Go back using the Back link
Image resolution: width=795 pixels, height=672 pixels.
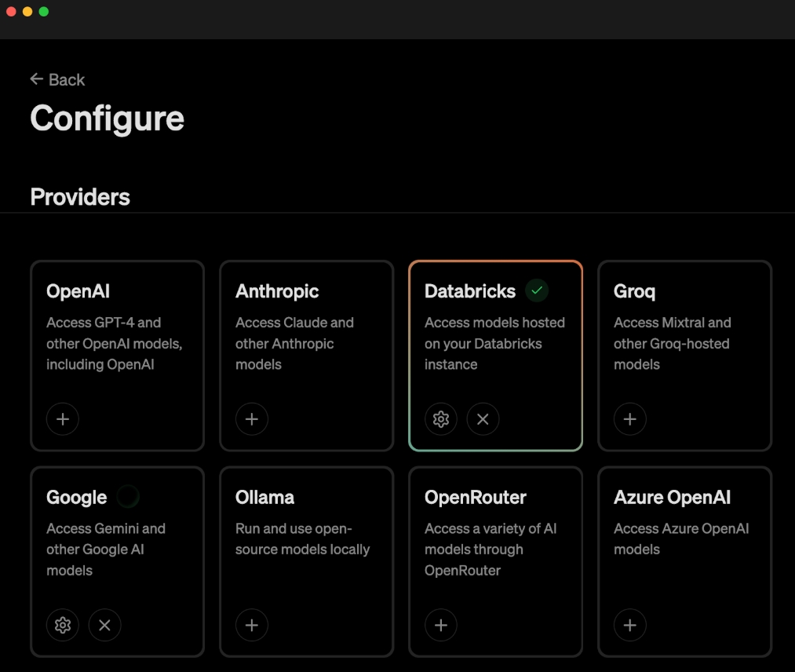(x=57, y=79)
